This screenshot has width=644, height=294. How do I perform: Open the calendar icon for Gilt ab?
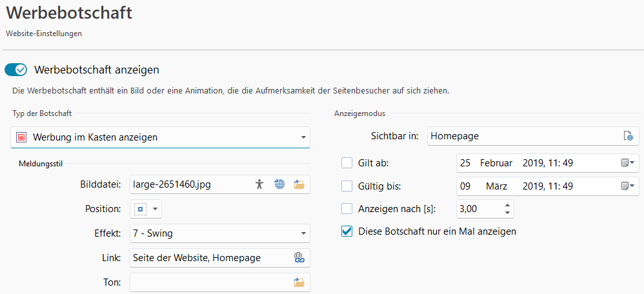pyautogui.click(x=628, y=163)
